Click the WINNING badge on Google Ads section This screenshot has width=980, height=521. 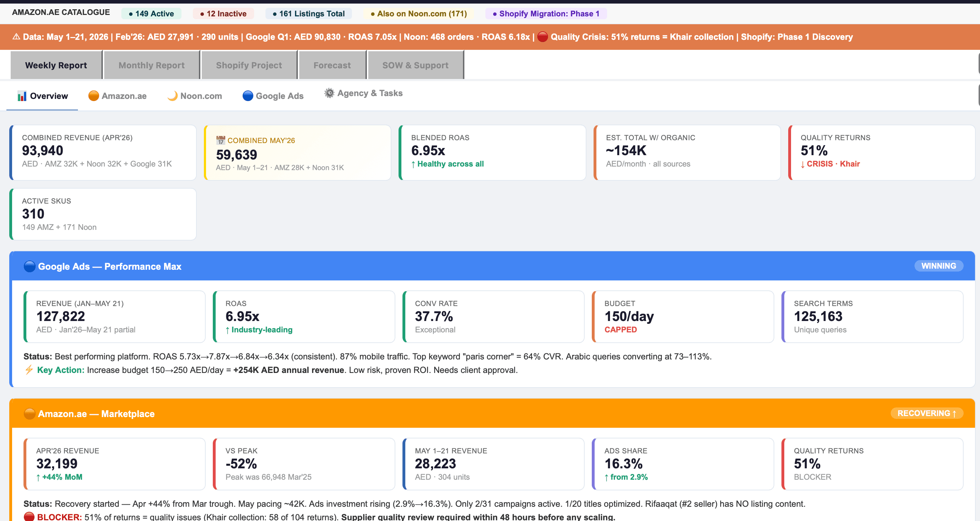(938, 266)
